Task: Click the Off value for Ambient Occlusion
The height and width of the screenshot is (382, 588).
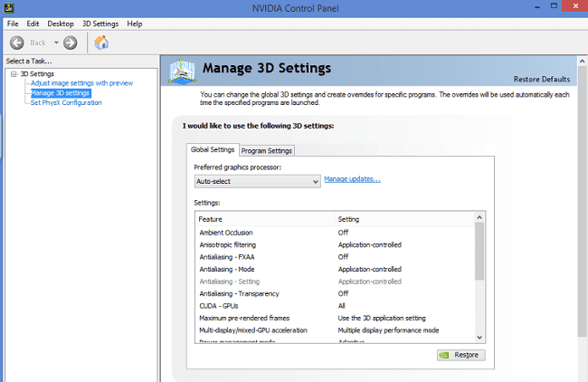Action: coord(343,233)
